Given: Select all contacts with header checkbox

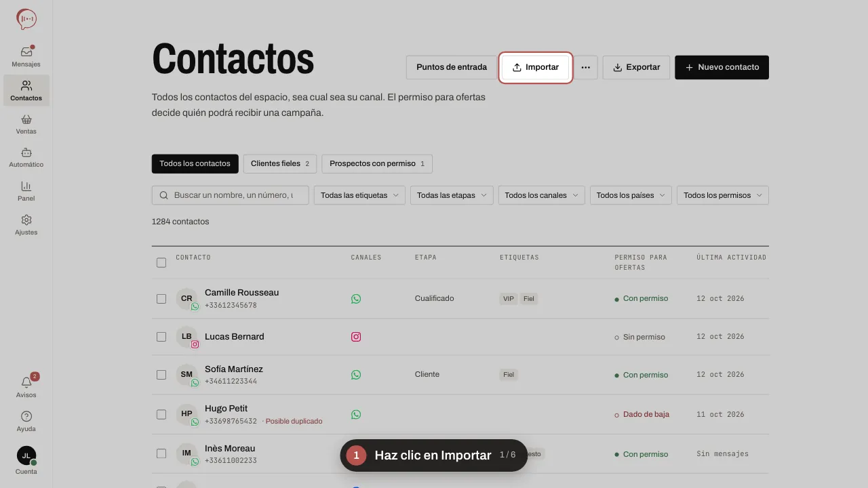Looking at the screenshot, I should point(161,262).
